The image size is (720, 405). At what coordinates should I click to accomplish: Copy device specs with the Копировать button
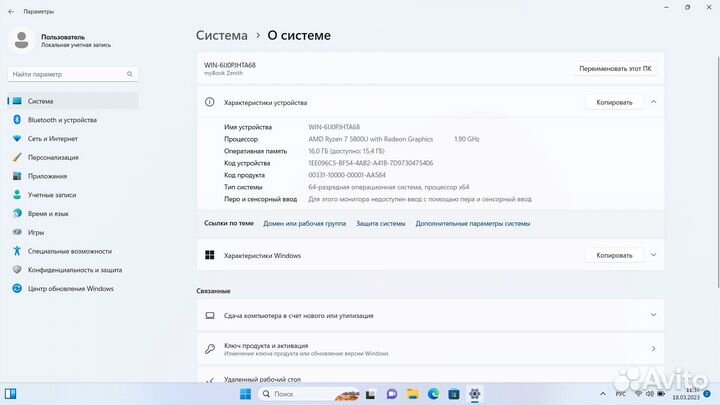coord(614,102)
